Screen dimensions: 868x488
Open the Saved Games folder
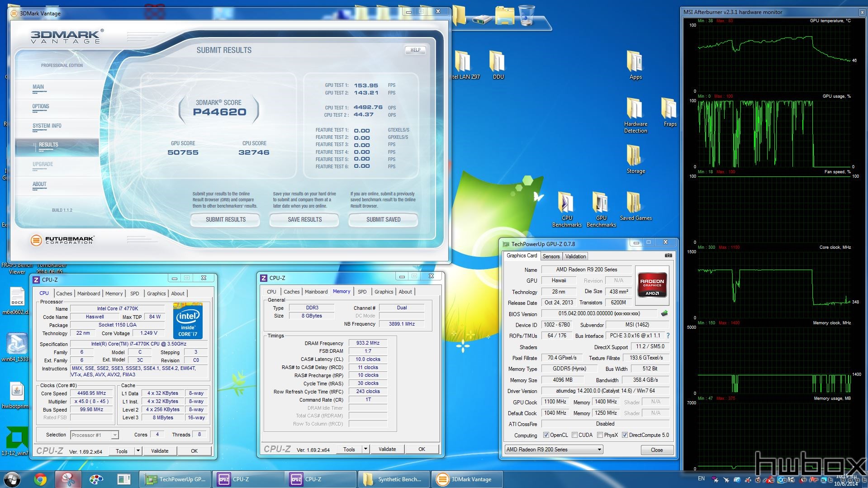[636, 206]
